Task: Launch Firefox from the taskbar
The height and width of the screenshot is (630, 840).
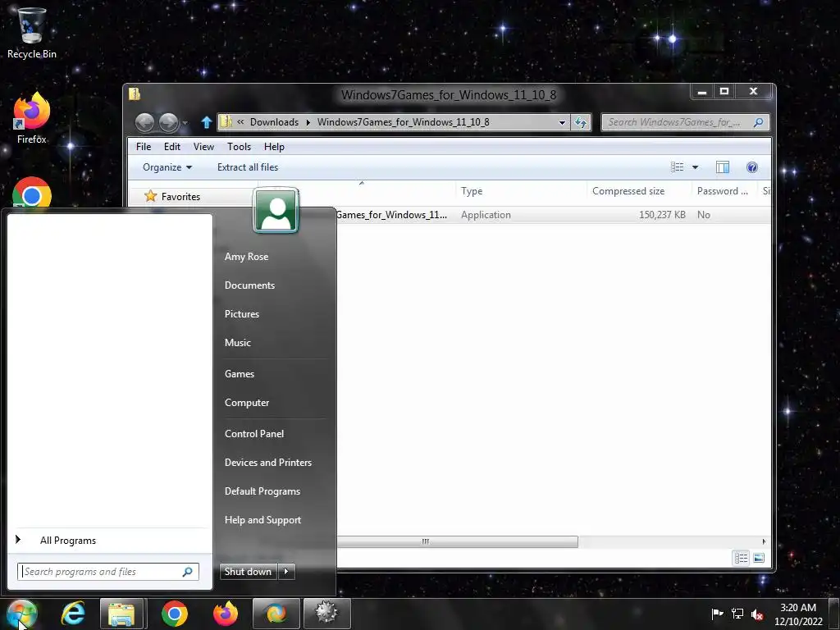Action: (226, 614)
